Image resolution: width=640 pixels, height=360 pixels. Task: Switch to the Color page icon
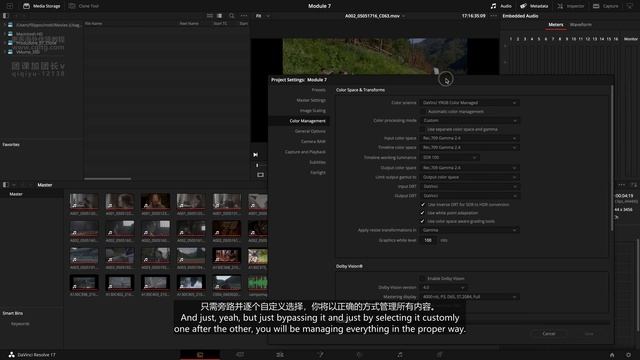[360, 355]
